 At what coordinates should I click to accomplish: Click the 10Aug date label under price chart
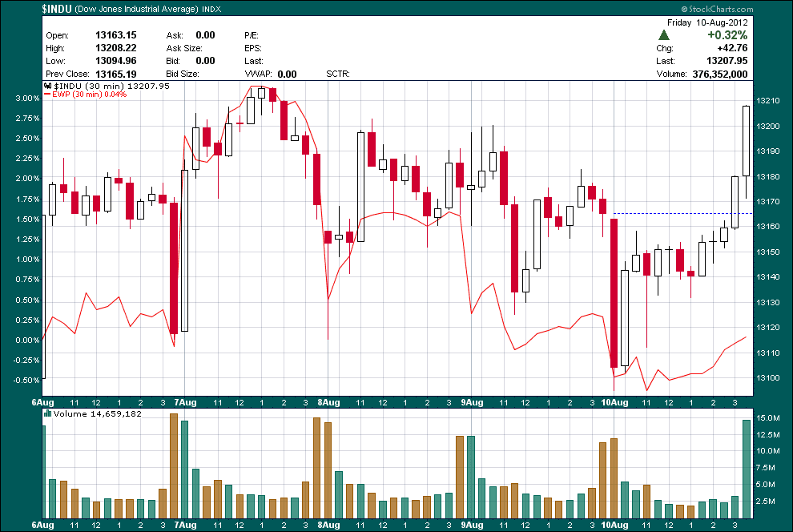click(614, 402)
